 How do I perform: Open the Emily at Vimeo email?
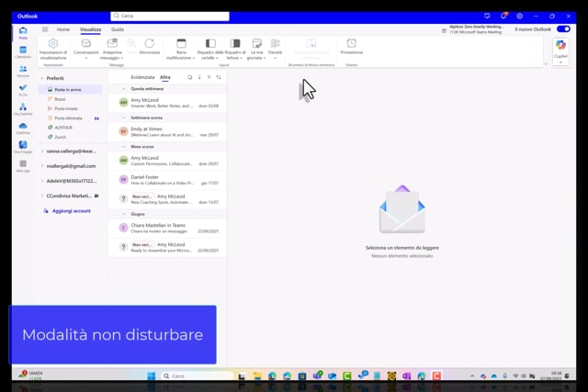167,131
